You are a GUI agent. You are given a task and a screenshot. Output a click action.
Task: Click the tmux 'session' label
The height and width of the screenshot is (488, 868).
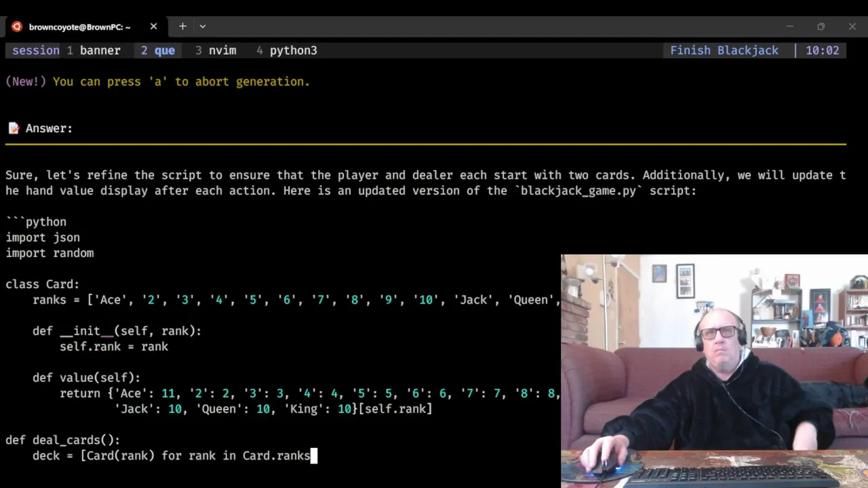click(36, 50)
